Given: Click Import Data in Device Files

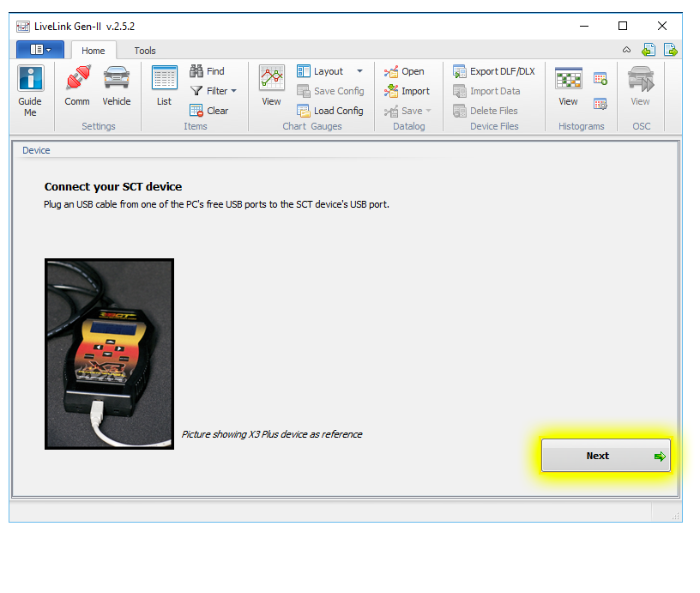Looking at the screenshot, I should click(486, 91).
